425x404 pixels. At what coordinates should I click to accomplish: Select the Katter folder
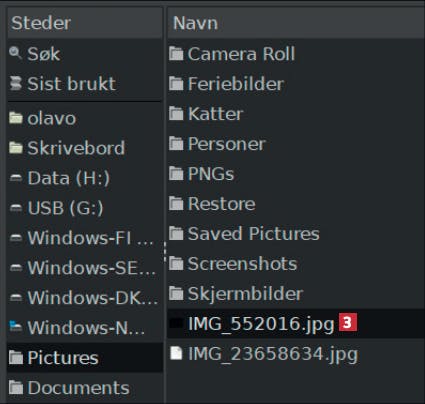(x=296, y=114)
